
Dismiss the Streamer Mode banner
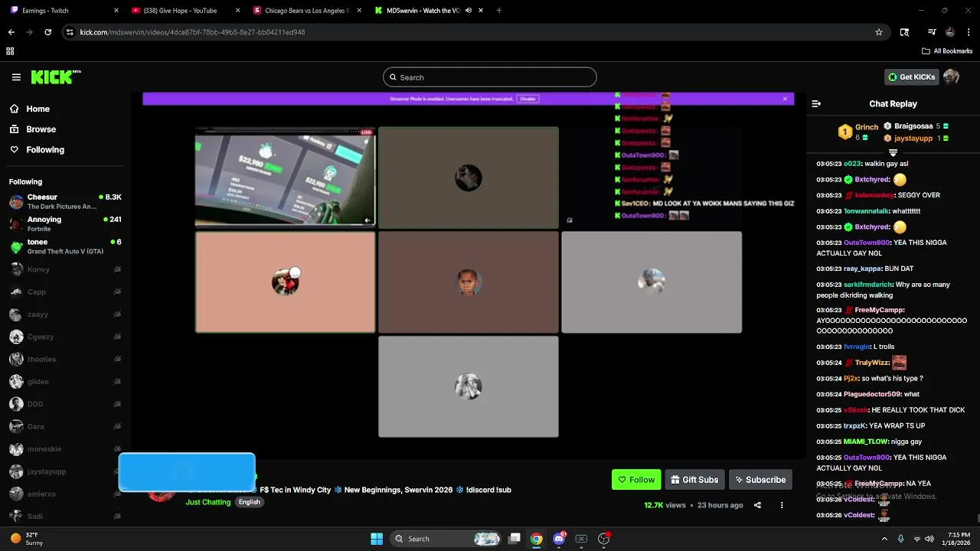(785, 99)
